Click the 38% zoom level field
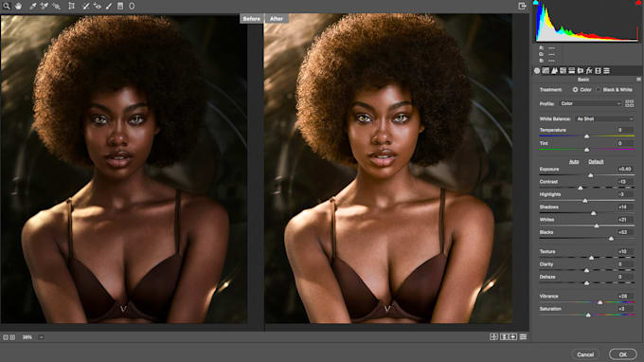 (27, 337)
